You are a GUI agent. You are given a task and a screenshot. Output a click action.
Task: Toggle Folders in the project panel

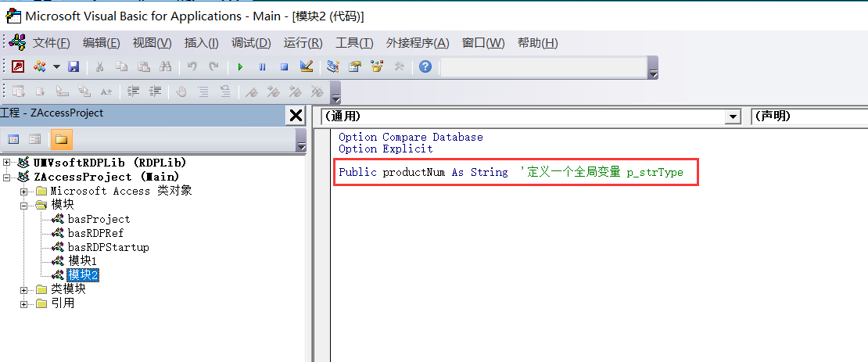click(62, 139)
